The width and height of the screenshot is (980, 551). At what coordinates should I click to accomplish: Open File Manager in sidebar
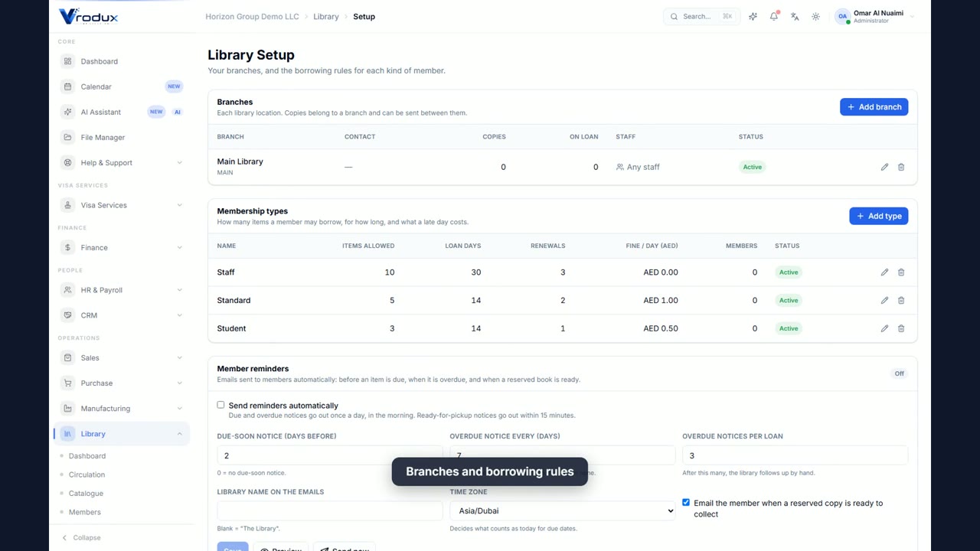coord(122,137)
